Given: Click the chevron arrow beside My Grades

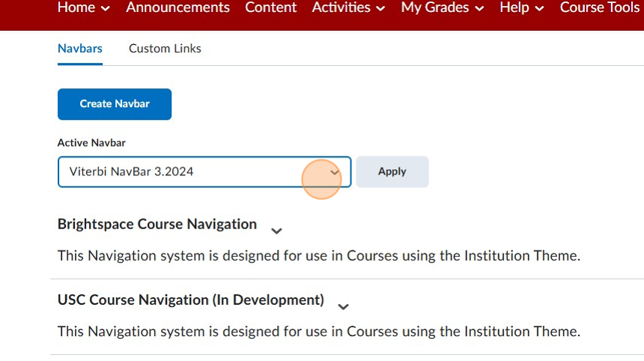Looking at the screenshot, I should pyautogui.click(x=479, y=9).
